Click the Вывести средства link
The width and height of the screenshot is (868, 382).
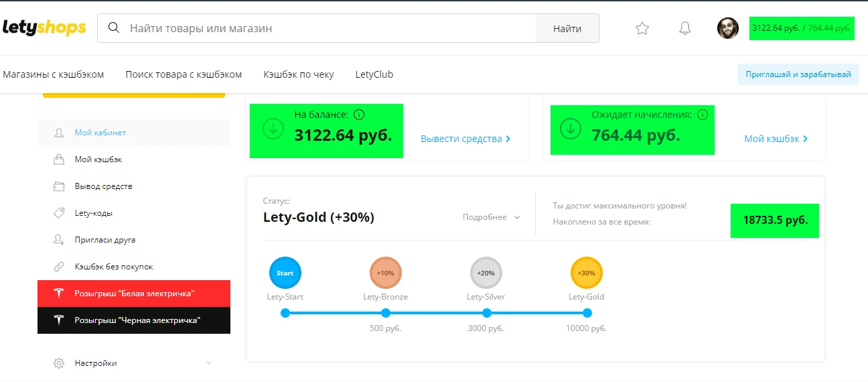point(465,139)
